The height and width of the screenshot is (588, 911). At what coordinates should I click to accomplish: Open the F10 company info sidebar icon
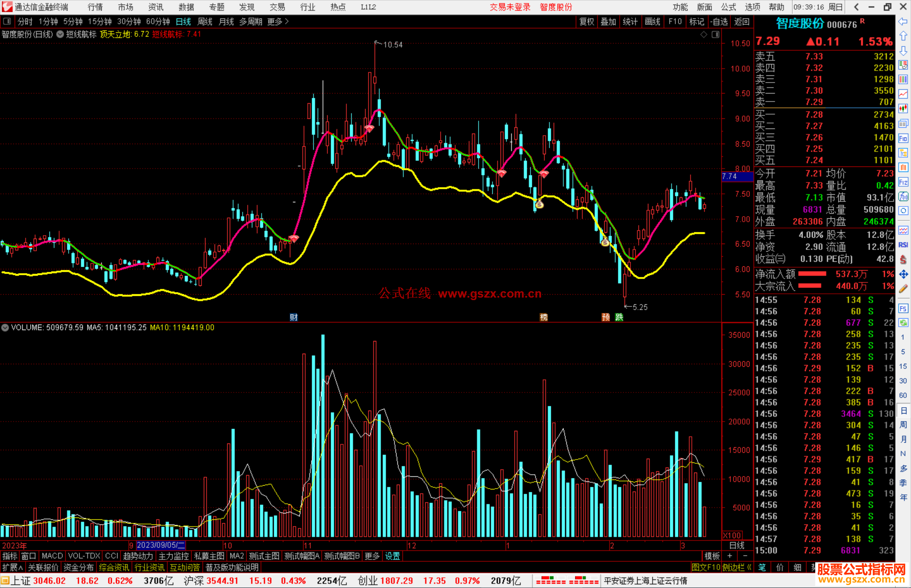pos(903,138)
